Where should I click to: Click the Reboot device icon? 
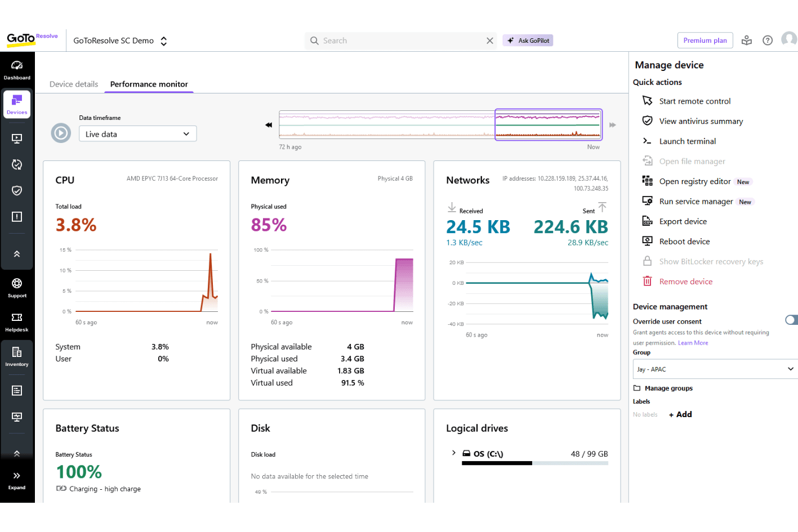click(x=648, y=241)
